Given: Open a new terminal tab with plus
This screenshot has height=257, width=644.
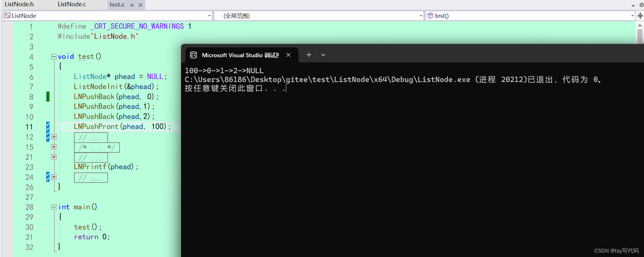Looking at the screenshot, I should [x=309, y=55].
